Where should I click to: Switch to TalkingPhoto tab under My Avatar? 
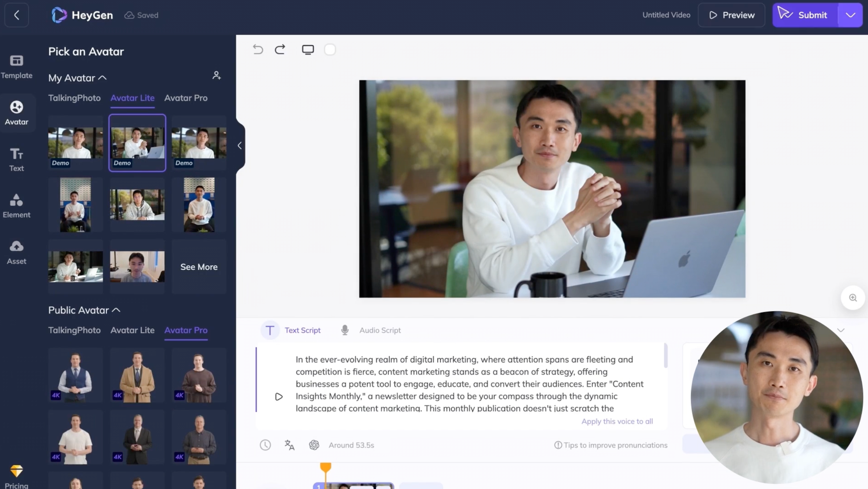74,98
